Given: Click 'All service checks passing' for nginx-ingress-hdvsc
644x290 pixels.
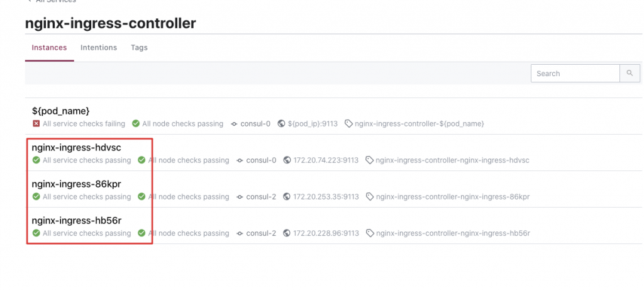Looking at the screenshot, I should (x=87, y=160).
